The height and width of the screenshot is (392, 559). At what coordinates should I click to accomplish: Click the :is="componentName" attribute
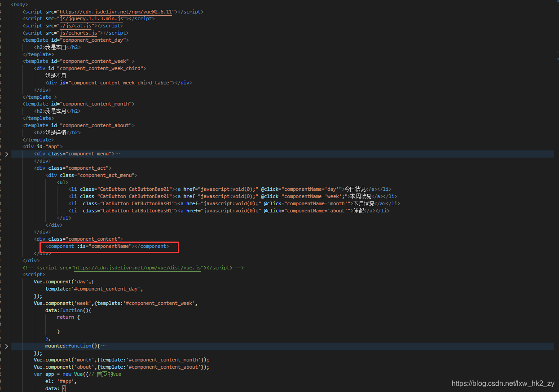coord(105,247)
